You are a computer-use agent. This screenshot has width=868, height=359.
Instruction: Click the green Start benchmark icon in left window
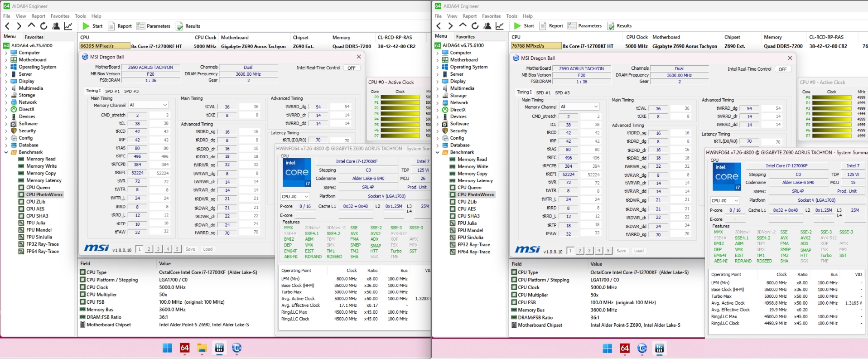[86, 26]
